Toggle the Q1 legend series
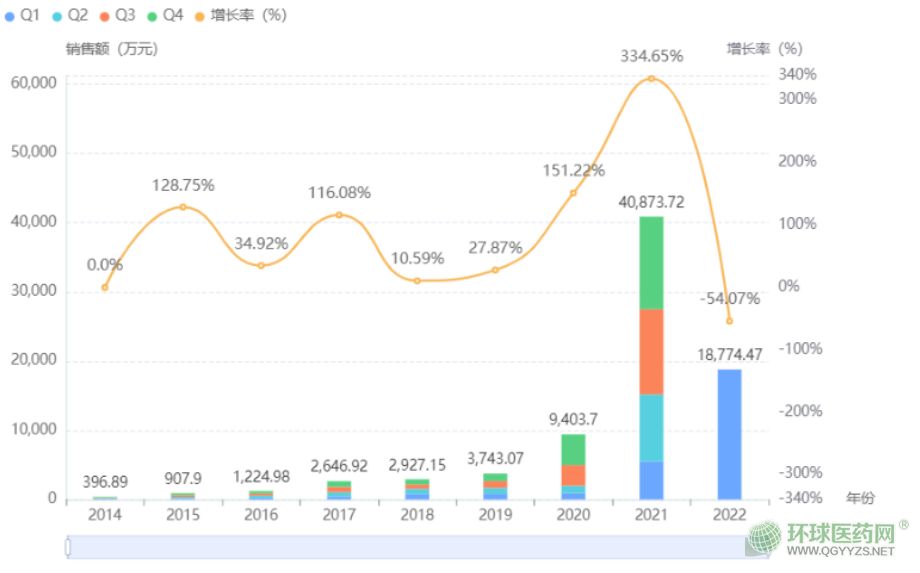This screenshot has width=920, height=573. (22, 16)
